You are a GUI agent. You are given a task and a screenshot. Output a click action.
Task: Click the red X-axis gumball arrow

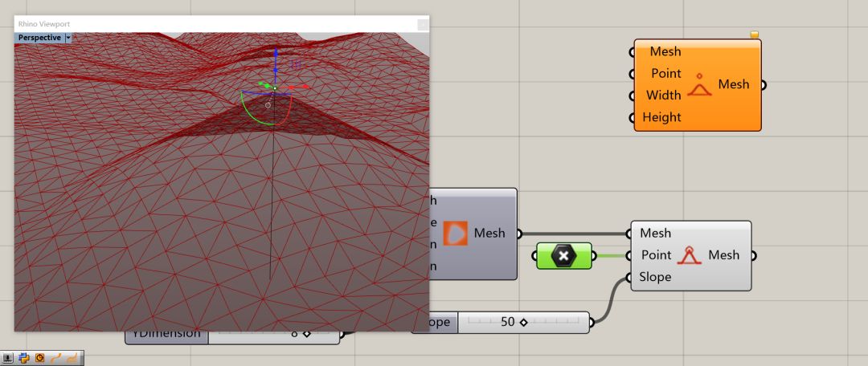(x=305, y=87)
